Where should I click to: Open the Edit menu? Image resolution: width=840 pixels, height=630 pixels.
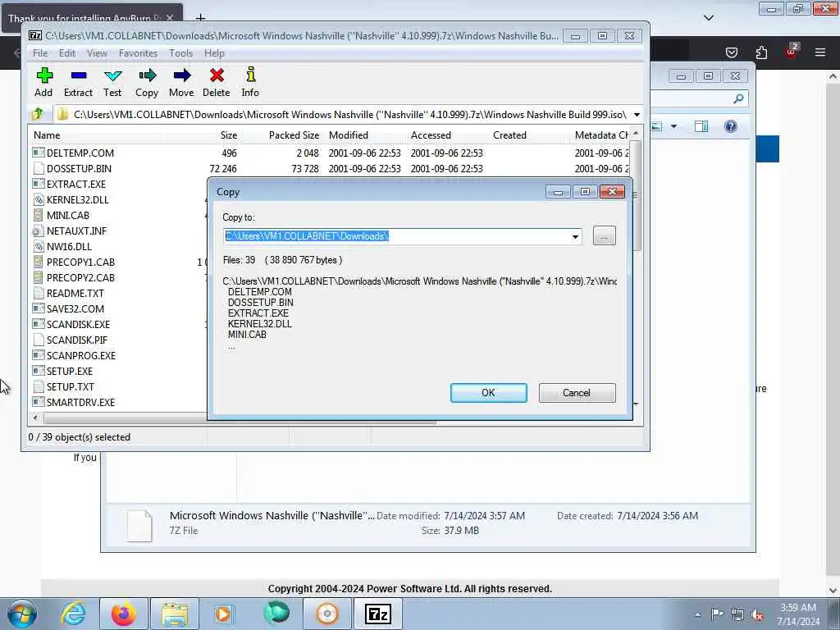point(67,53)
